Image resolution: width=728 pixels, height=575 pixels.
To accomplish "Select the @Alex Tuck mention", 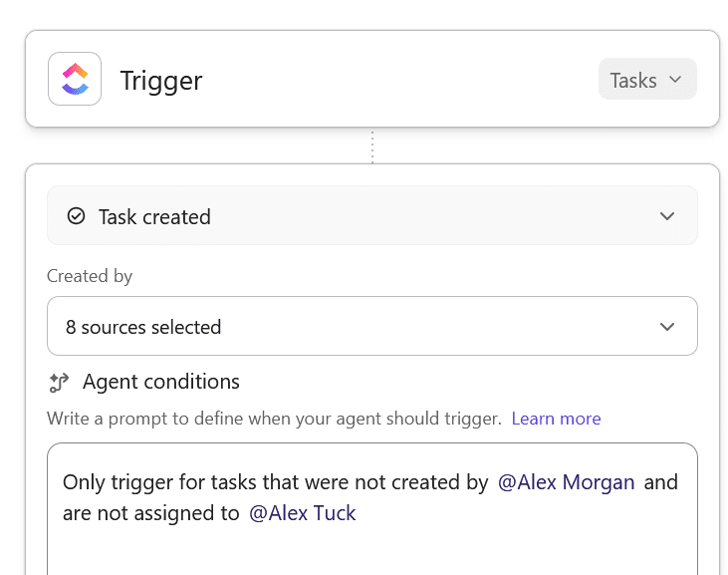I will click(302, 513).
